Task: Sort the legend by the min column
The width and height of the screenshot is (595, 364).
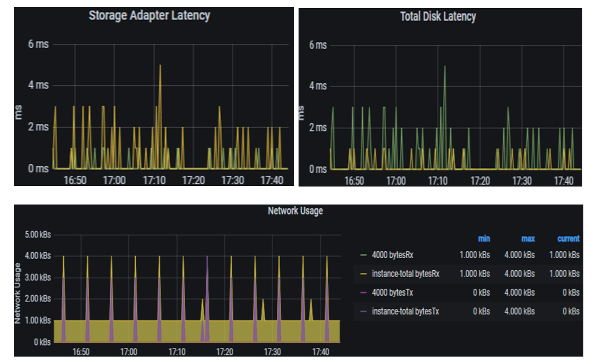Action: (484, 238)
